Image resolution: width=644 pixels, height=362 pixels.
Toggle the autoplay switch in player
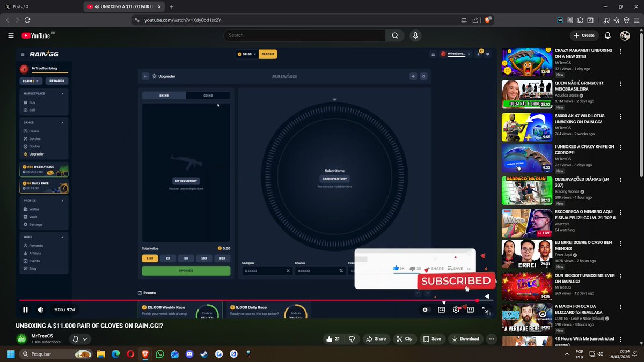(426, 309)
